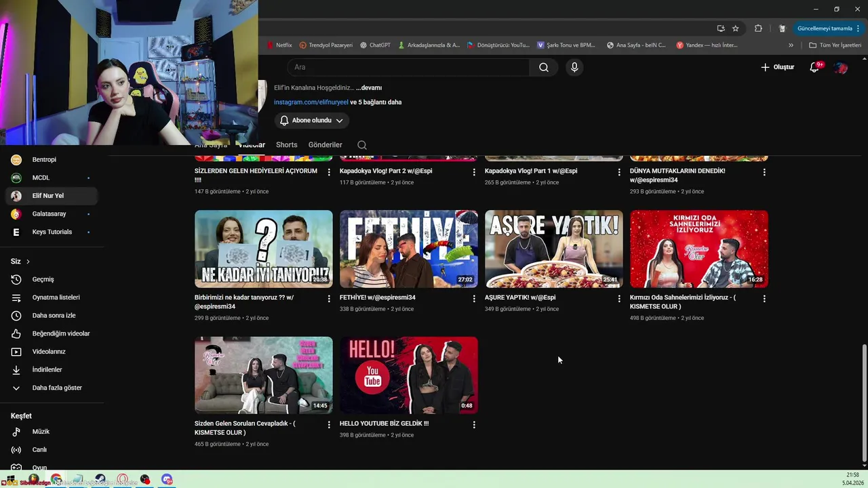The width and height of the screenshot is (868, 488).
Task: Click the YouTube search magnifier button
Action: (x=543, y=67)
